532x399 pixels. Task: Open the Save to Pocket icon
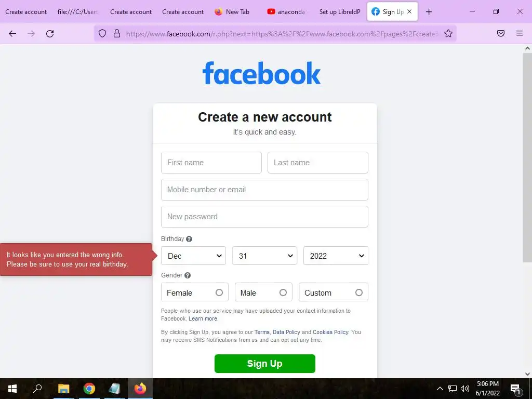500,33
